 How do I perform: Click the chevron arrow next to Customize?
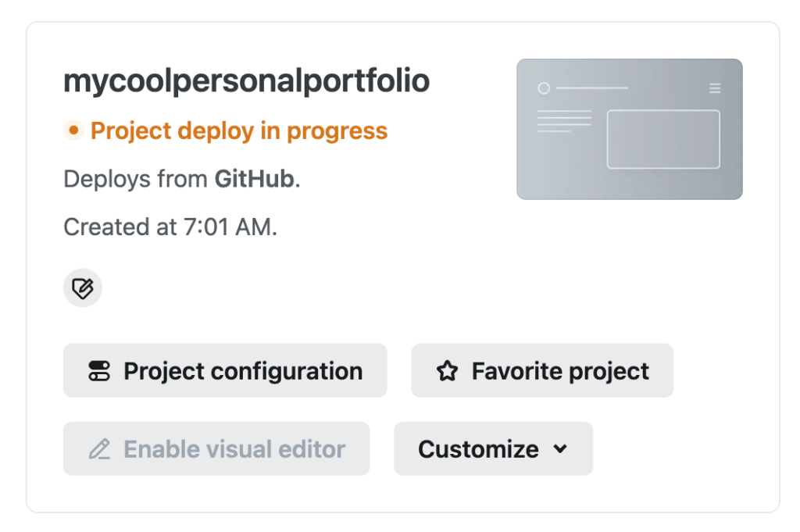point(559,449)
